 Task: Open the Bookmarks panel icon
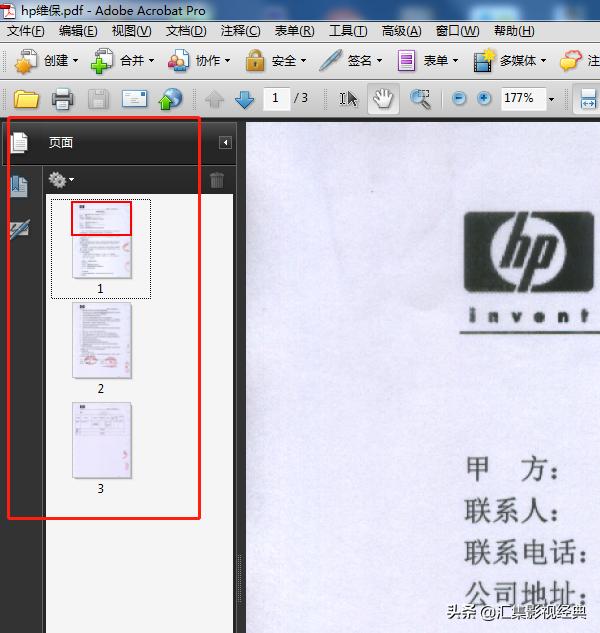pos(19,185)
